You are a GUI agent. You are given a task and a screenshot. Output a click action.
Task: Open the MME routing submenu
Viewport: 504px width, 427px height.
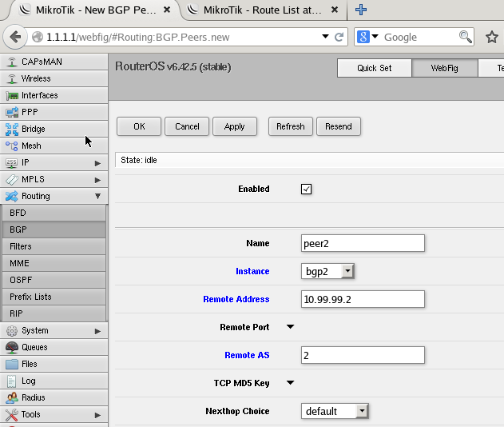[x=54, y=263]
